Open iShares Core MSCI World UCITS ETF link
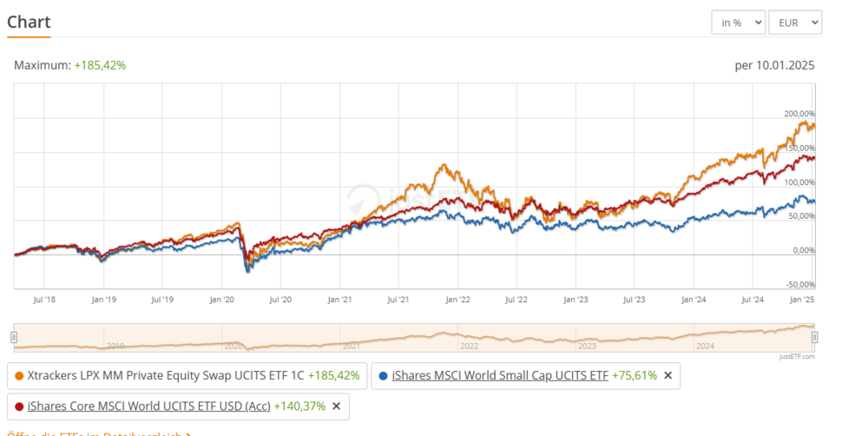This screenshot has height=436, width=868. 148,406
